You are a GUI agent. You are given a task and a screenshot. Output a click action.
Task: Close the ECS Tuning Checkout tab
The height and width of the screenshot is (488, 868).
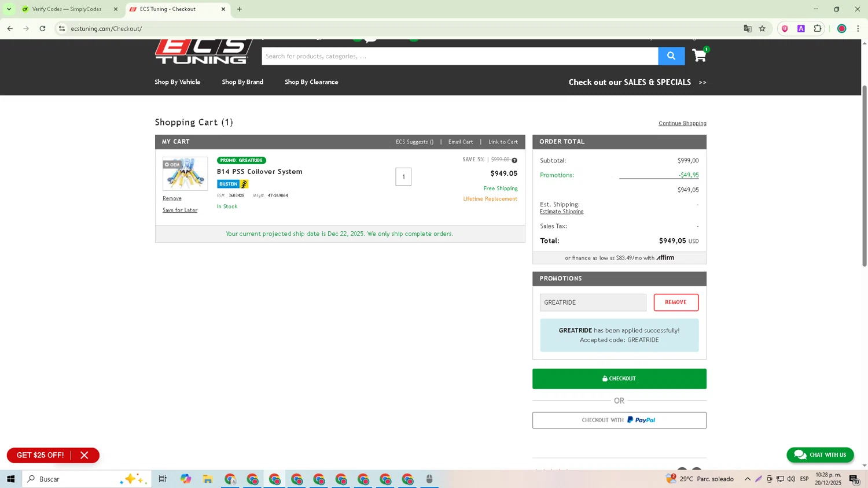(x=223, y=9)
